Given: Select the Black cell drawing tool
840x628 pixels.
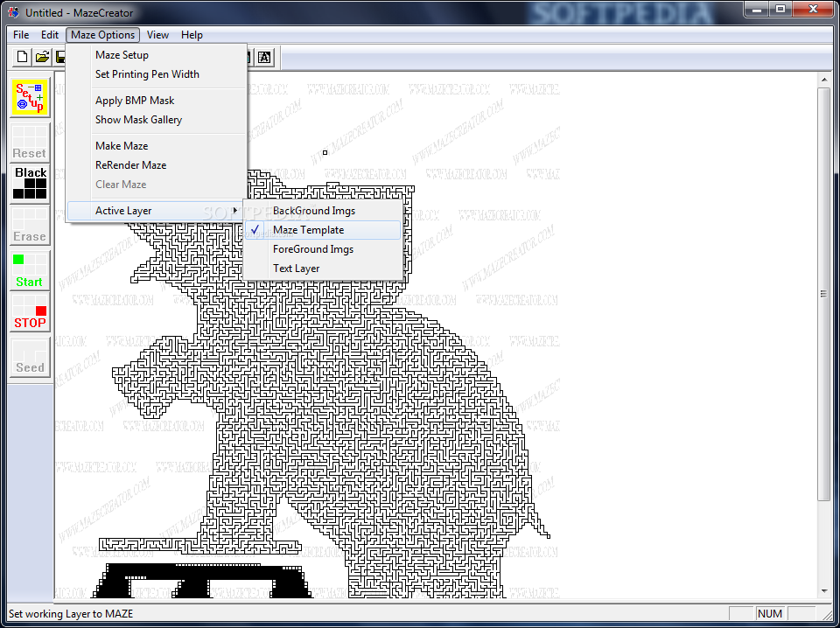Looking at the screenshot, I should (x=30, y=184).
